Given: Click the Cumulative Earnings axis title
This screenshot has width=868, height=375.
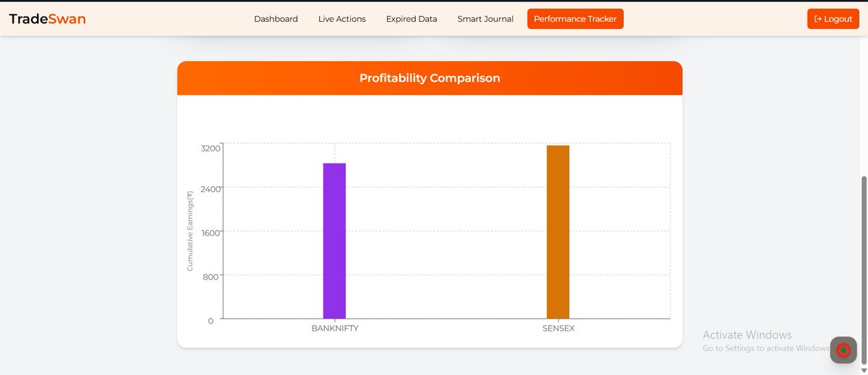Looking at the screenshot, I should (190, 231).
